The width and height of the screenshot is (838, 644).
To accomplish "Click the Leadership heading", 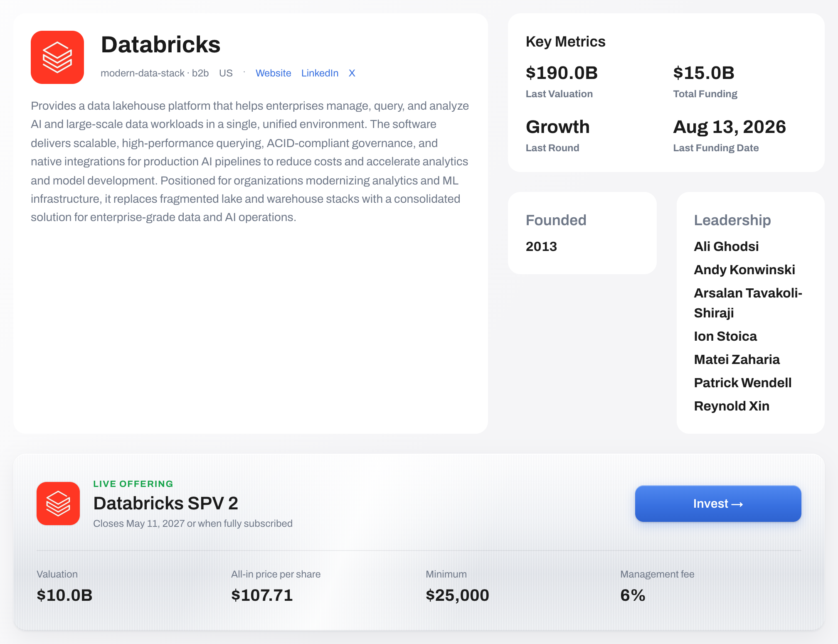I will pos(732,220).
